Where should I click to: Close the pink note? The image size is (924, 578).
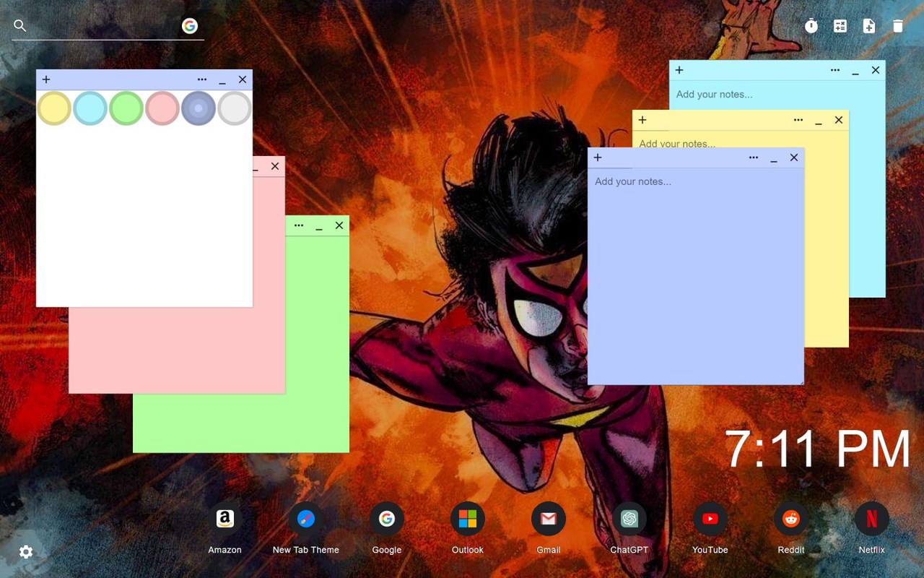point(275,166)
